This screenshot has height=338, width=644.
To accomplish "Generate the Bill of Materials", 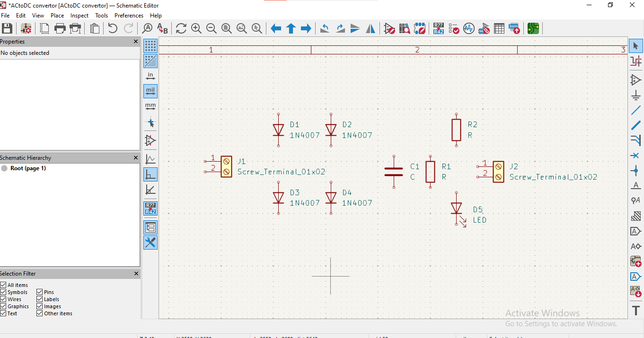I will click(514, 28).
